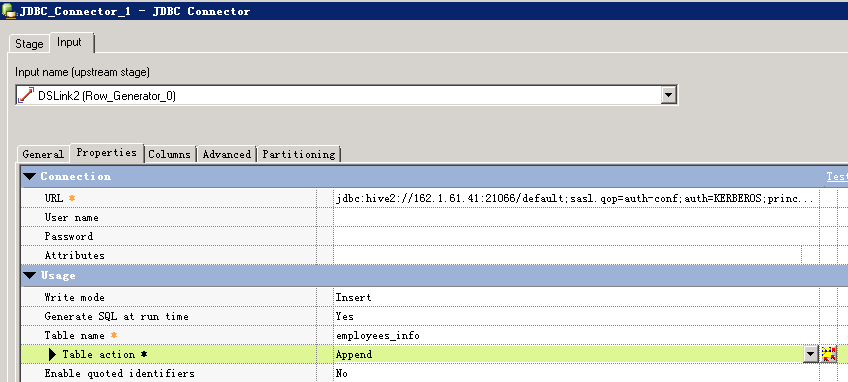The width and height of the screenshot is (848, 382).
Task: Click the Attributes value field
Action: 567,255
